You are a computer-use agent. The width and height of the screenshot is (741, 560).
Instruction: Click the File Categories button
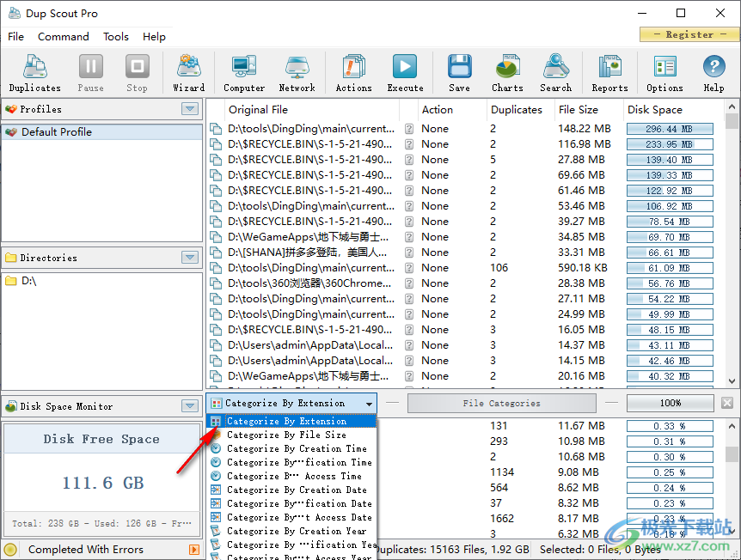click(x=501, y=403)
